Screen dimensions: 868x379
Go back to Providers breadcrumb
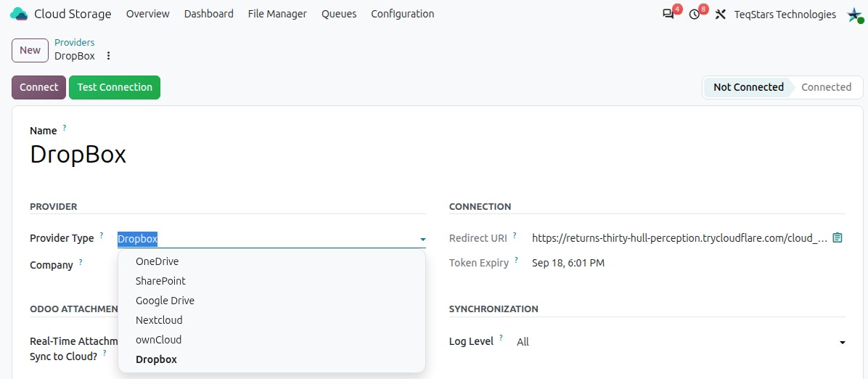[x=74, y=43]
